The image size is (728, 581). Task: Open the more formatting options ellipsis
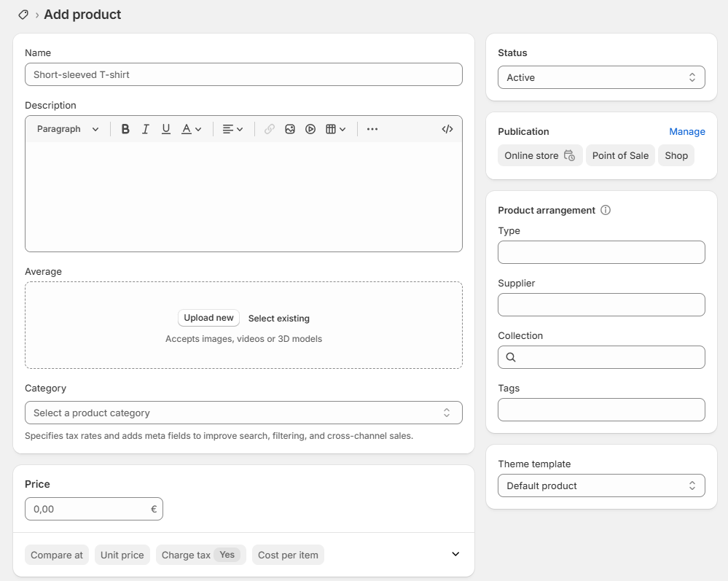point(372,129)
